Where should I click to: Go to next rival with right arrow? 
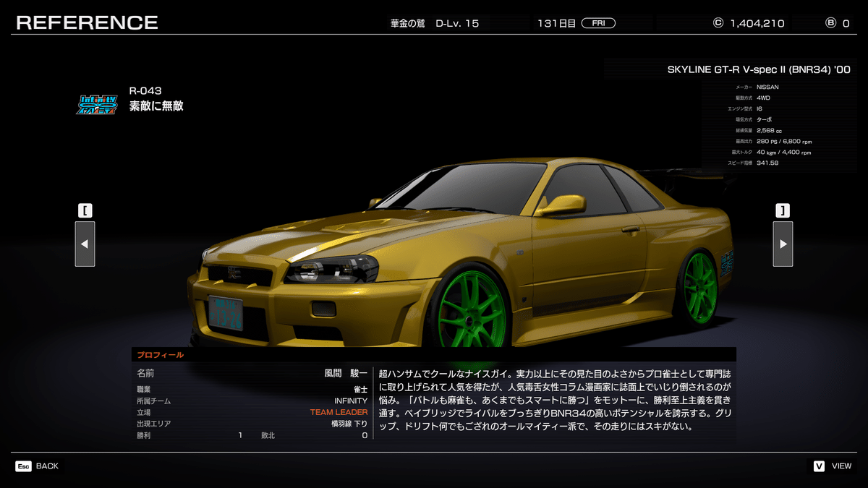pyautogui.click(x=783, y=244)
